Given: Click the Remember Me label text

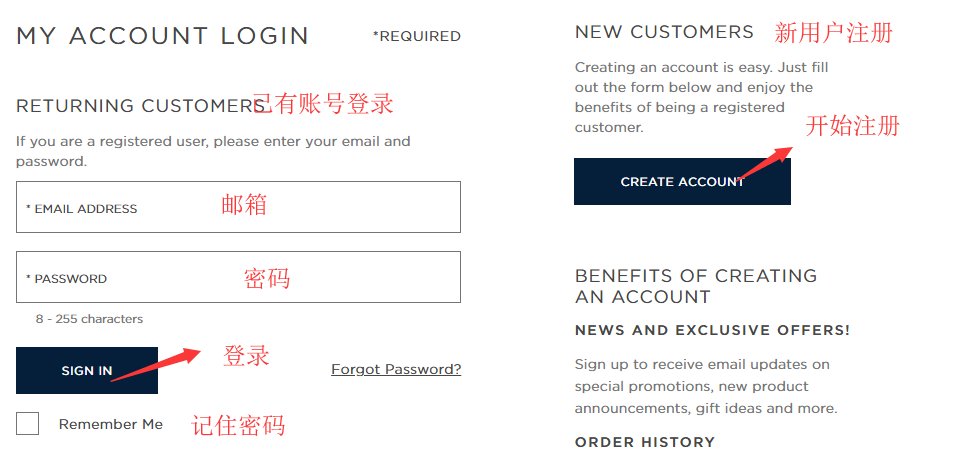Looking at the screenshot, I should [110, 424].
